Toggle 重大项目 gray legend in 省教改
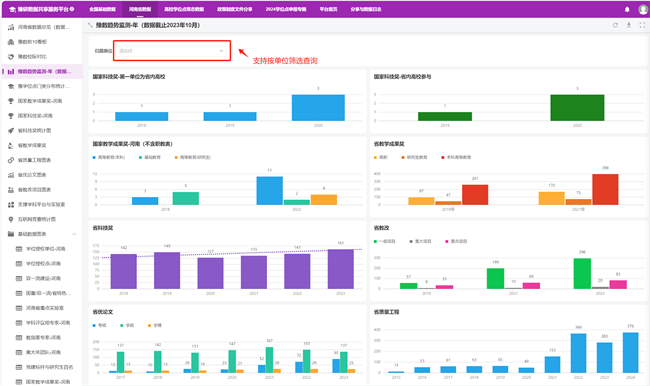Screen dimensions: 650x386 point(420,241)
